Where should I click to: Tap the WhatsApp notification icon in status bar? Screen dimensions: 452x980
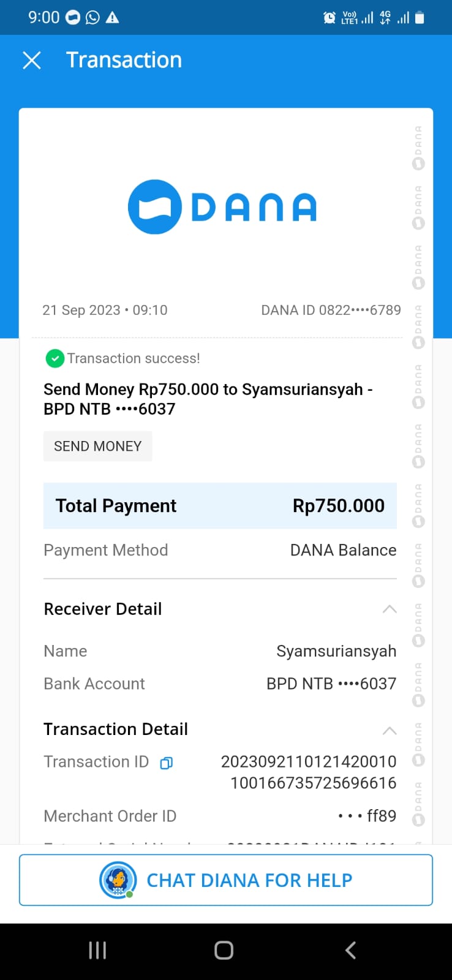tap(92, 17)
